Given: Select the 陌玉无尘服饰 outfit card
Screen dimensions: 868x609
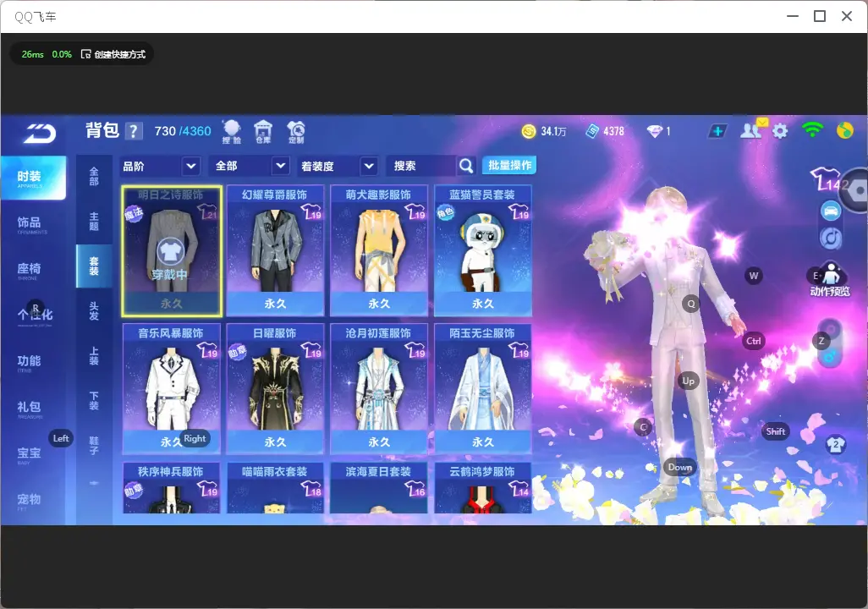Looking at the screenshot, I should [x=483, y=389].
